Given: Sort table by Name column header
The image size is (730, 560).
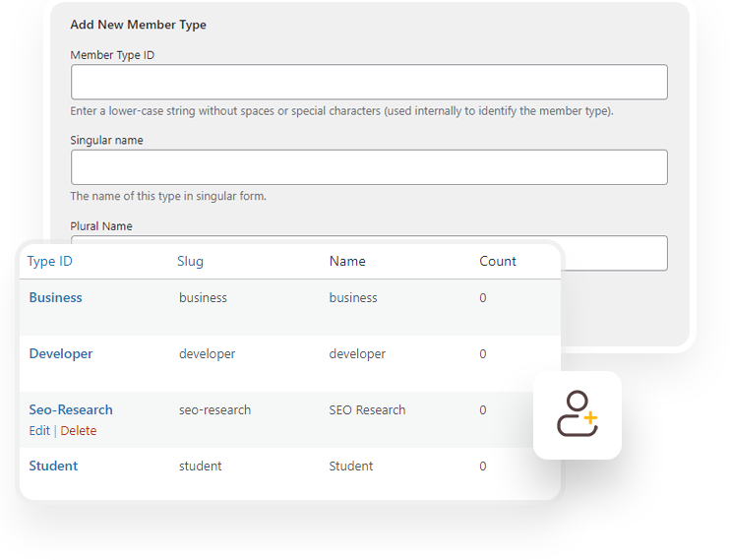Looking at the screenshot, I should (347, 261).
